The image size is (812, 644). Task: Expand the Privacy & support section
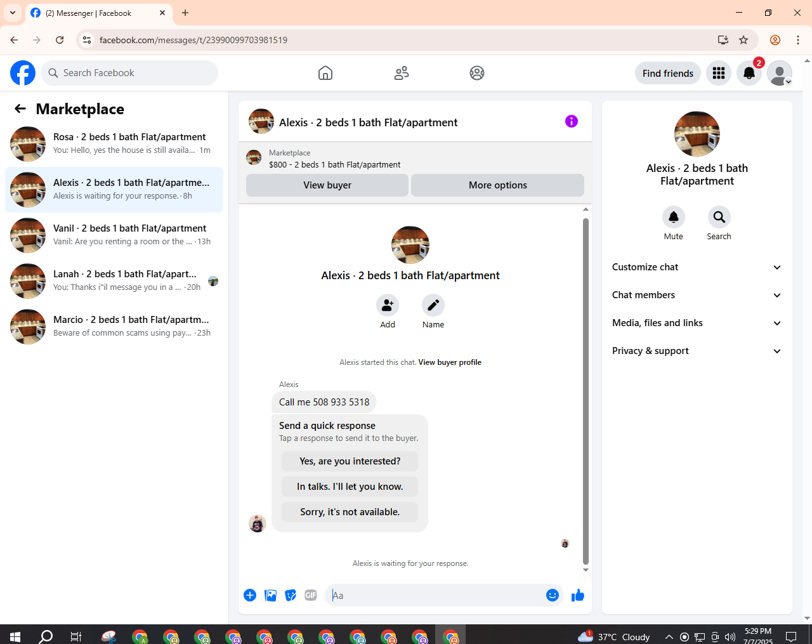[x=697, y=351]
